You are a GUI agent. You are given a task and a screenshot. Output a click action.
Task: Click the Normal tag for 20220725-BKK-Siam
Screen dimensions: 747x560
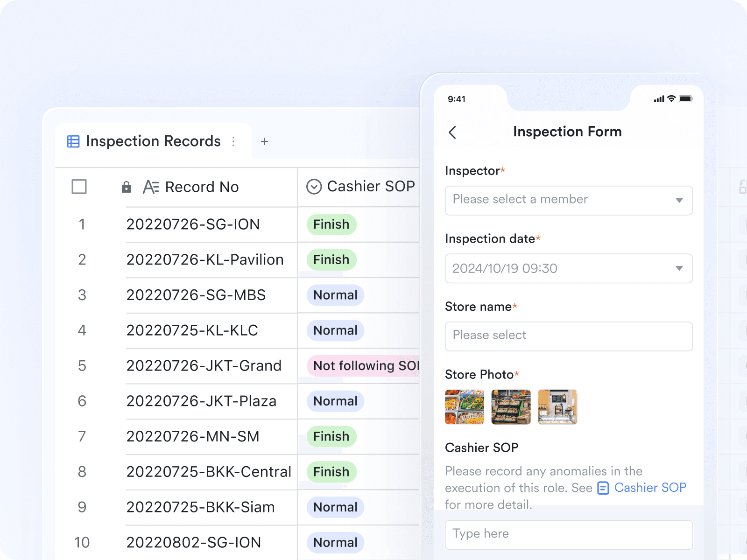335,508
